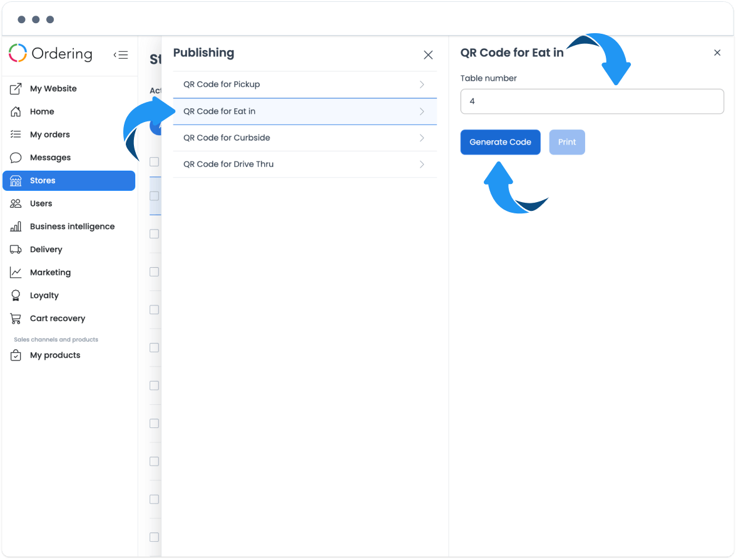Viewport: 736px width, 560px height.
Task: Open My orders section
Action: coord(69,135)
